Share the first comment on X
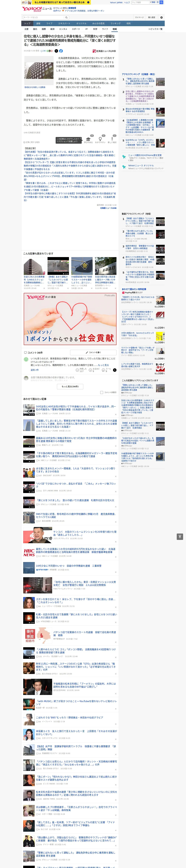The width and height of the screenshot is (186, 868). pos(115,370)
